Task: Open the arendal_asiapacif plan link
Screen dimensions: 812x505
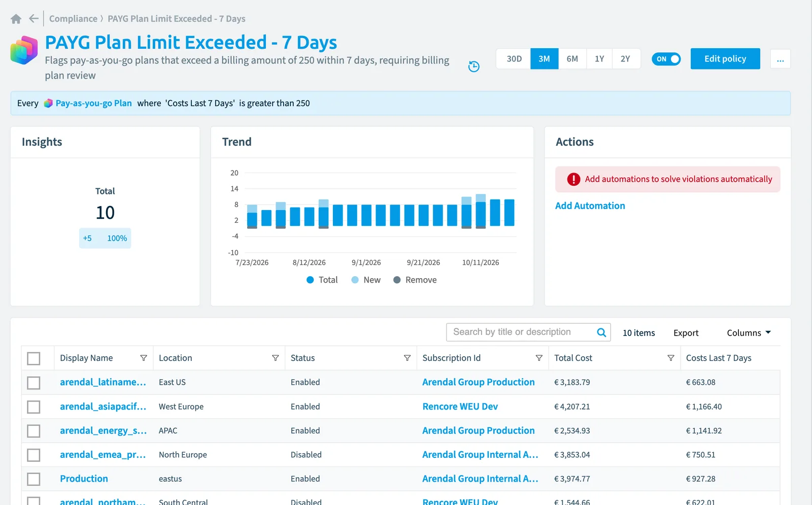Action: pos(103,407)
